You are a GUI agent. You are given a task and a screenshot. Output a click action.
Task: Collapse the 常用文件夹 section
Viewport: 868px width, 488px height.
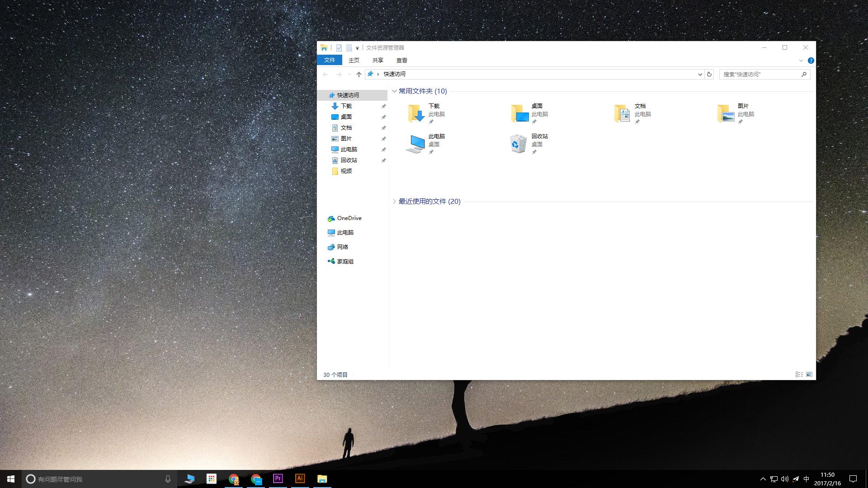pos(394,91)
